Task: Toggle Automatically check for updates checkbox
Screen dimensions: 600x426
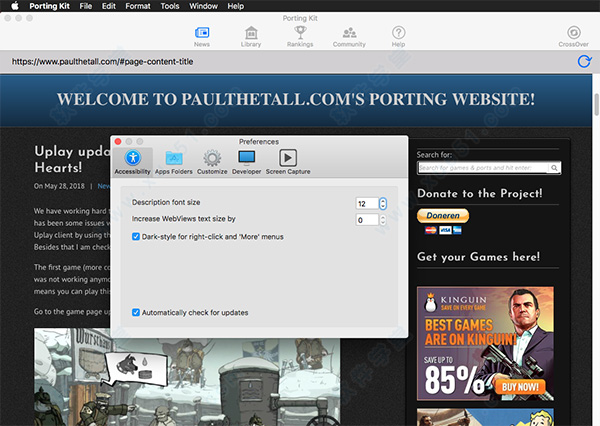Action: (x=136, y=312)
